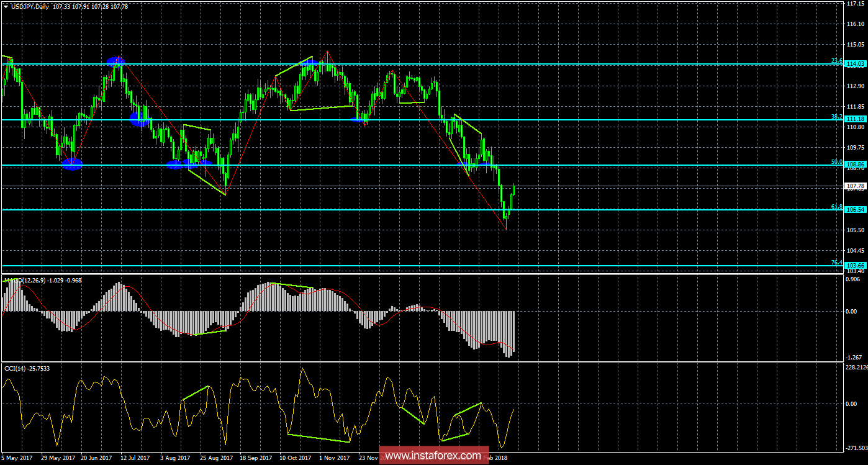This screenshot has height=465, width=868.
Task: Click the 5 Feb 2018 date label
Action: click(494, 458)
